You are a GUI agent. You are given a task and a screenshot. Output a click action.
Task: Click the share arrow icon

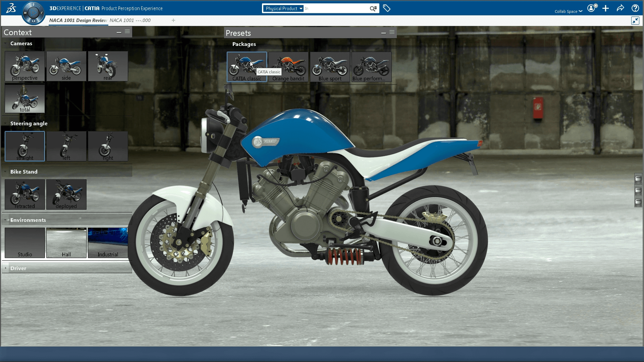click(x=620, y=8)
